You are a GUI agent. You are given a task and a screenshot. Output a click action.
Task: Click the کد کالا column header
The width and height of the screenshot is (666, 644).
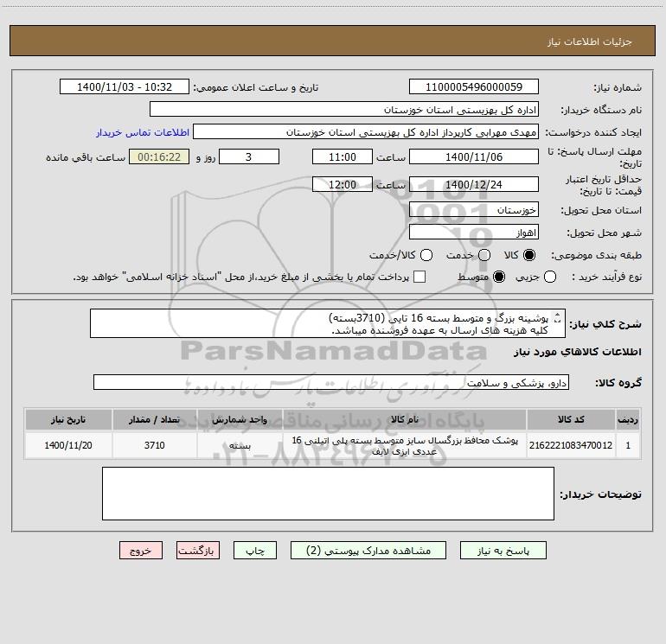point(571,419)
